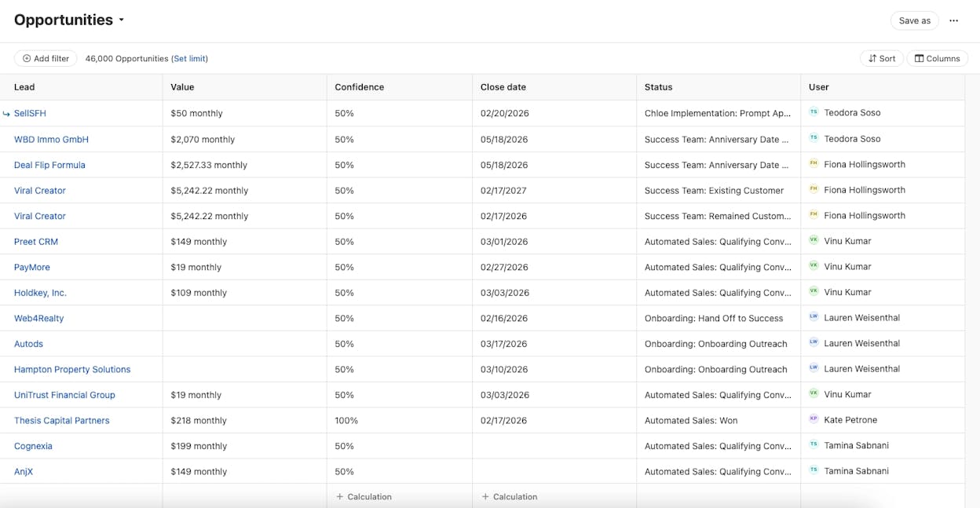Click the $199 monthly value cell

pos(244,446)
